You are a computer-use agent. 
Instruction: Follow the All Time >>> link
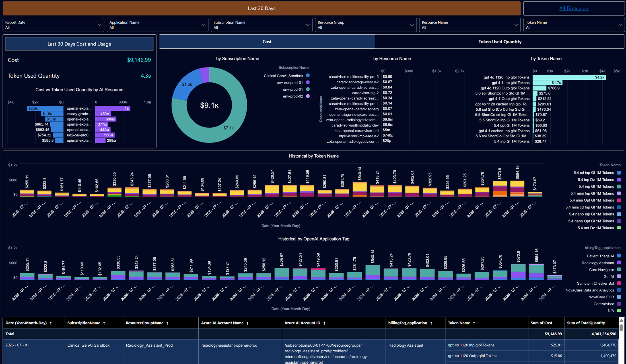click(574, 8)
